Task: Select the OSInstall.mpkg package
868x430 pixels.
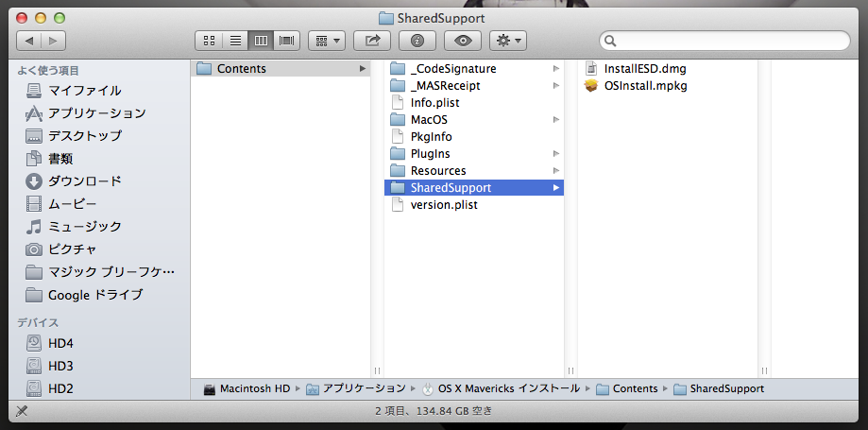Action: coord(667,86)
